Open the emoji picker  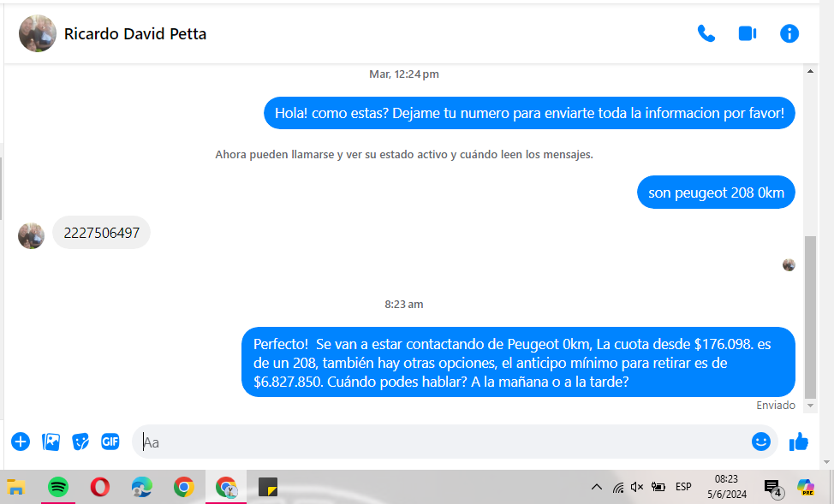click(x=760, y=442)
